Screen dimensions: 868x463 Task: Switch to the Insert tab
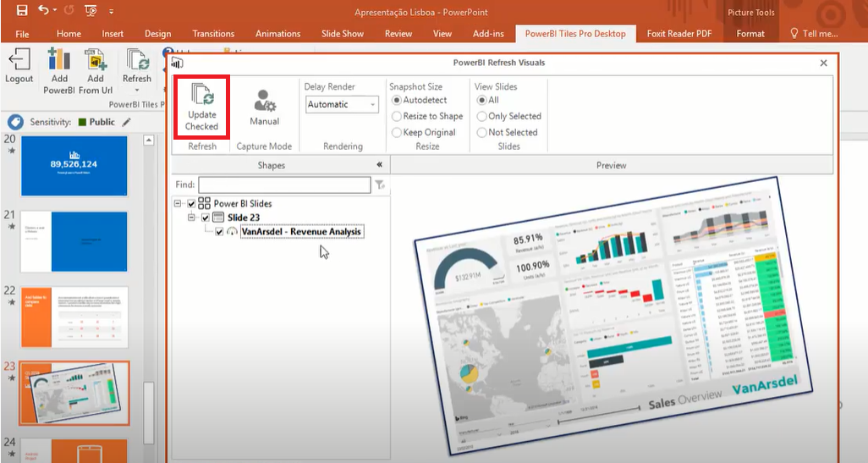pyautogui.click(x=113, y=34)
